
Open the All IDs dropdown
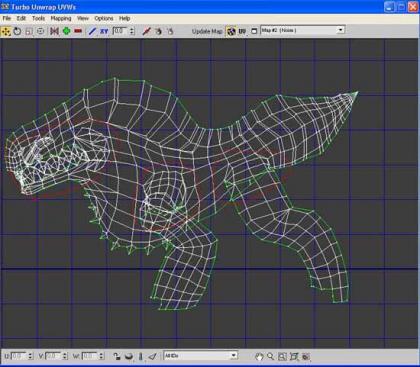pos(201,356)
